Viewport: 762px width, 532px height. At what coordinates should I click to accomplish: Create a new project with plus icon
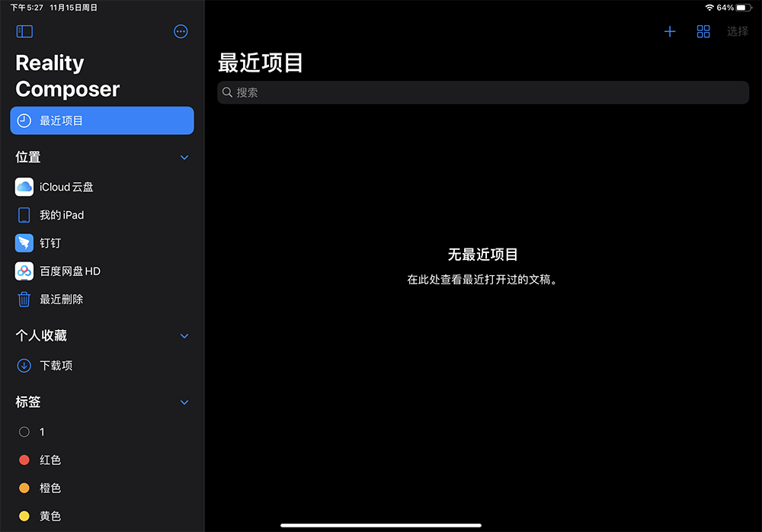[670, 31]
